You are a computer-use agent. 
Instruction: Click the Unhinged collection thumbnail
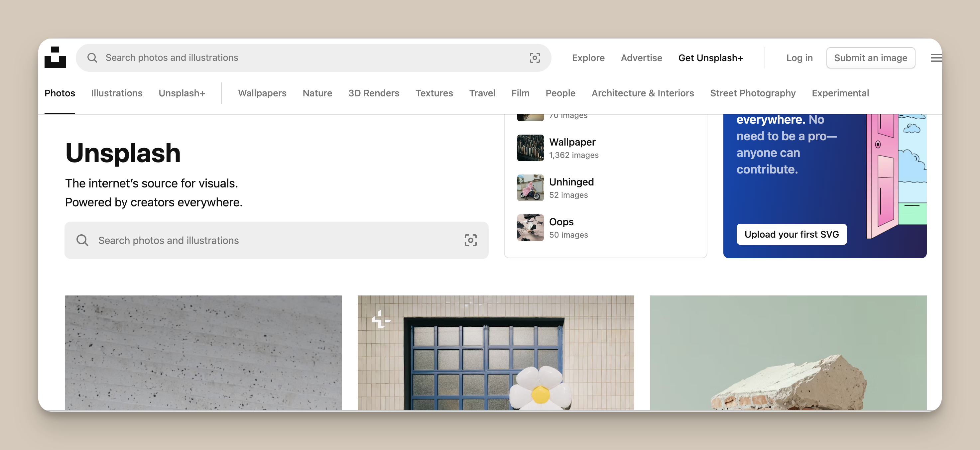(530, 188)
